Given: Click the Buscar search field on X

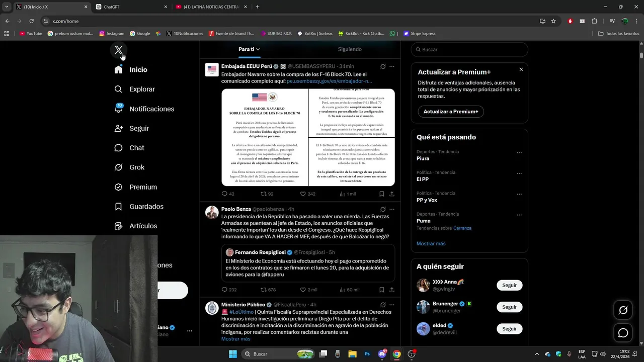Looking at the screenshot, I should point(469,50).
